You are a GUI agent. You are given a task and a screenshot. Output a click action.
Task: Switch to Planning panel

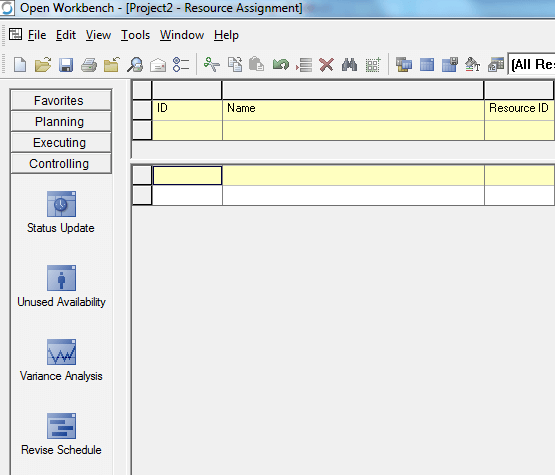61,121
